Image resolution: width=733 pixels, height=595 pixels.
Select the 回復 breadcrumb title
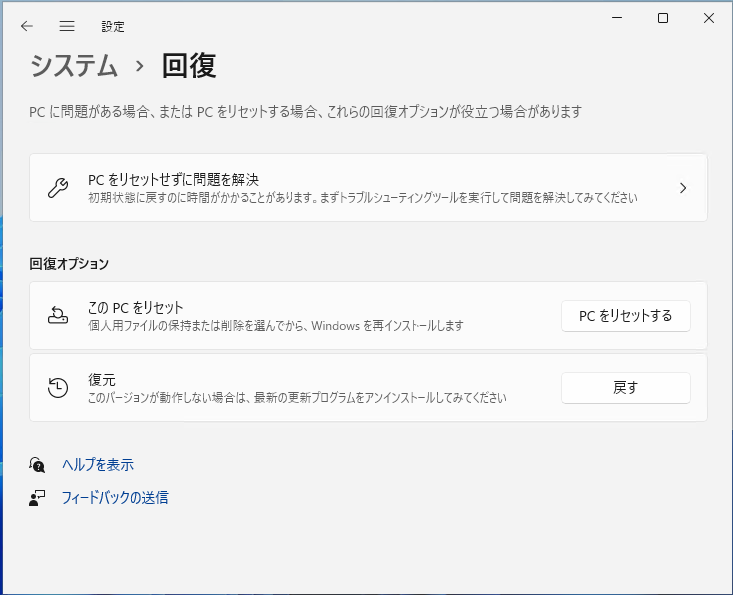(189, 65)
